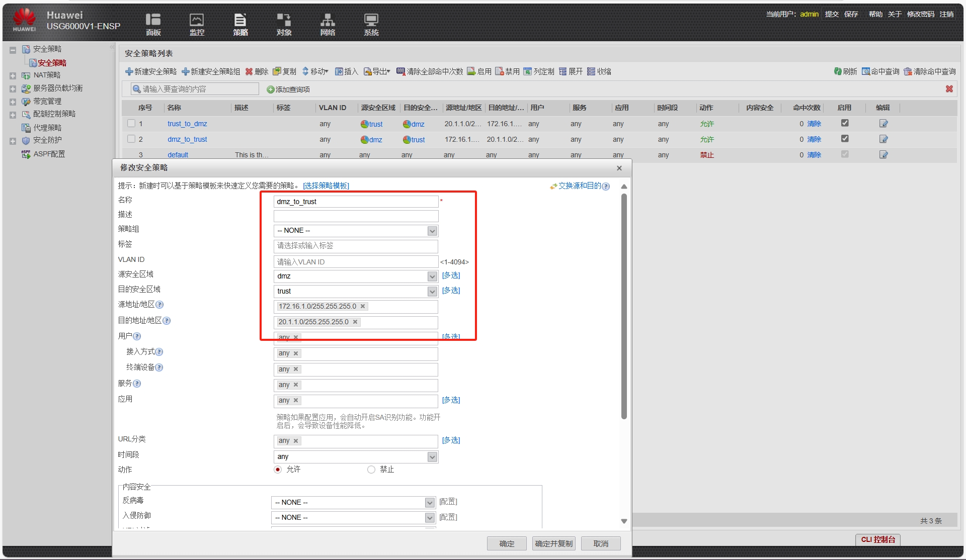Viewport: 966px width, 560px height.
Task: Click 新建安全策略 toolbar icon
Action: (x=129, y=71)
